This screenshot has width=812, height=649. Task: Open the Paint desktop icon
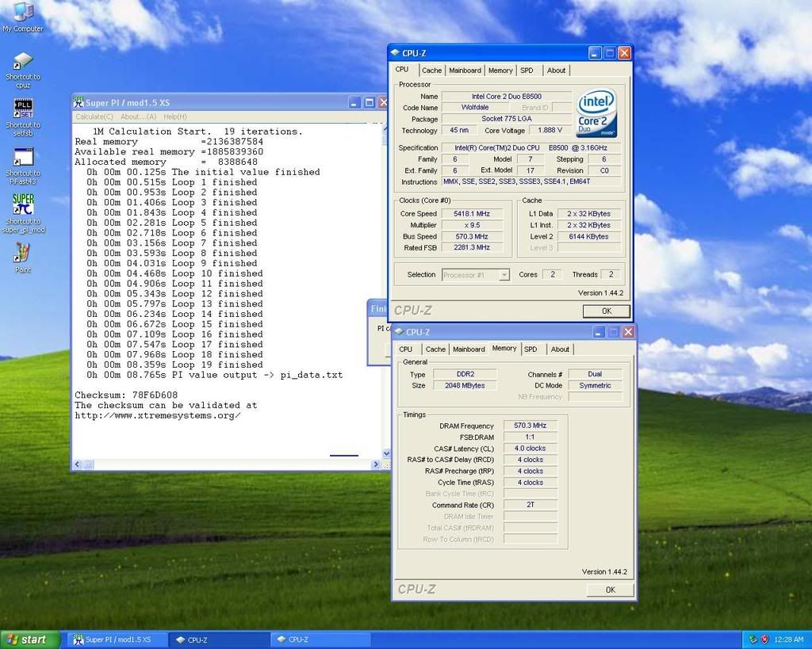coord(23,258)
